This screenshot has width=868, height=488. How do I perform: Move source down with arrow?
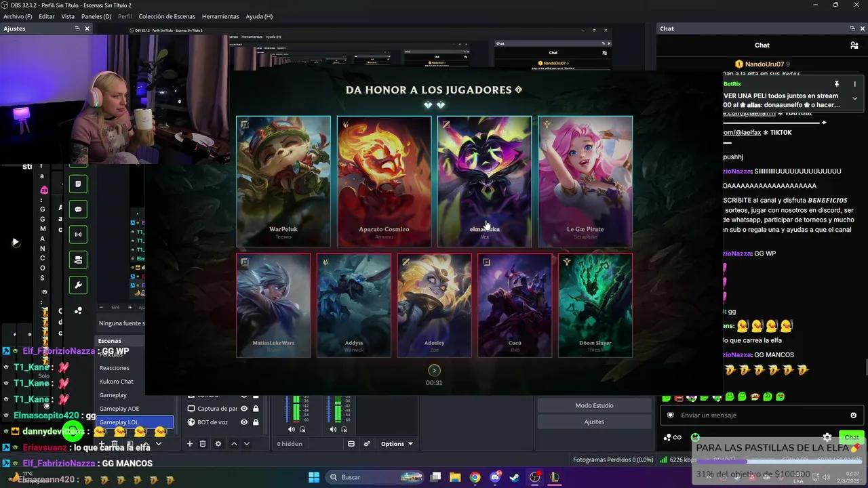(246, 444)
